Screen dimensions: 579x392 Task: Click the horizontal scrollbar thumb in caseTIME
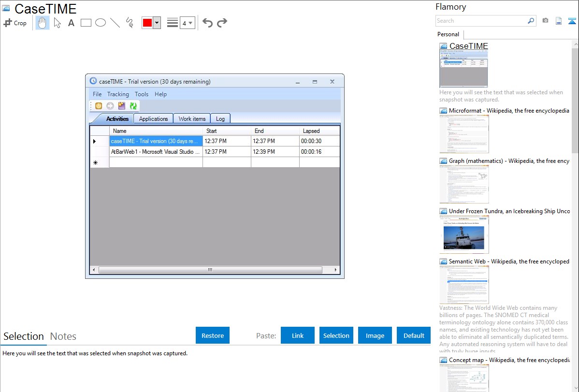(x=210, y=270)
